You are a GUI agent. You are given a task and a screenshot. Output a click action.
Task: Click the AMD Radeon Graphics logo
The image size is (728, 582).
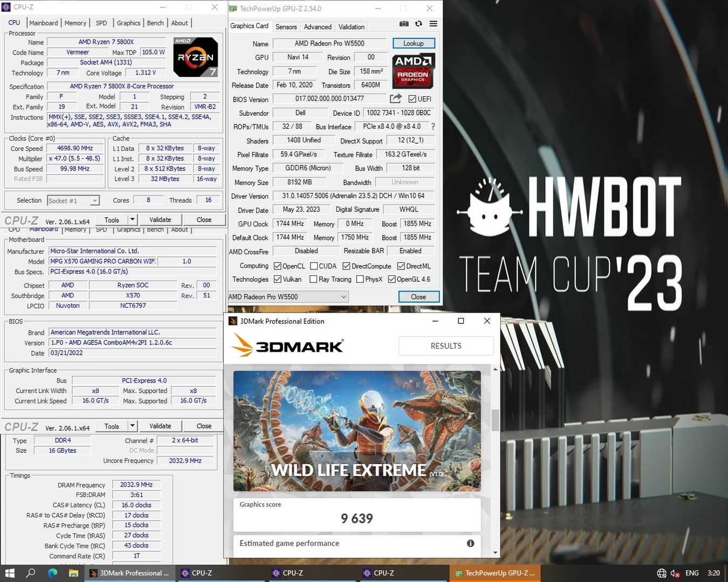tap(413, 71)
